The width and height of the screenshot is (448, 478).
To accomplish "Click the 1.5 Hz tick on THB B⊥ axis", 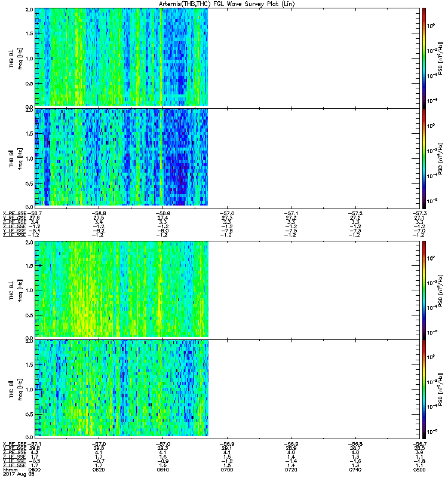I will (29, 33).
